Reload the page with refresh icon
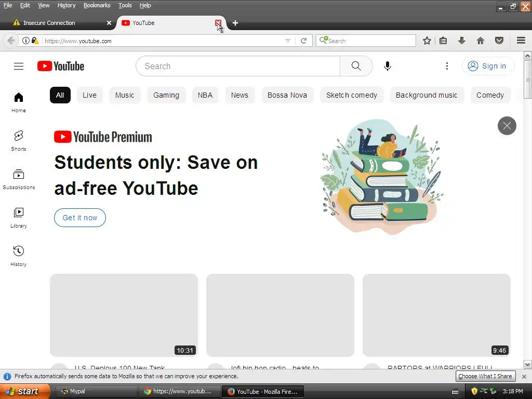 click(303, 41)
